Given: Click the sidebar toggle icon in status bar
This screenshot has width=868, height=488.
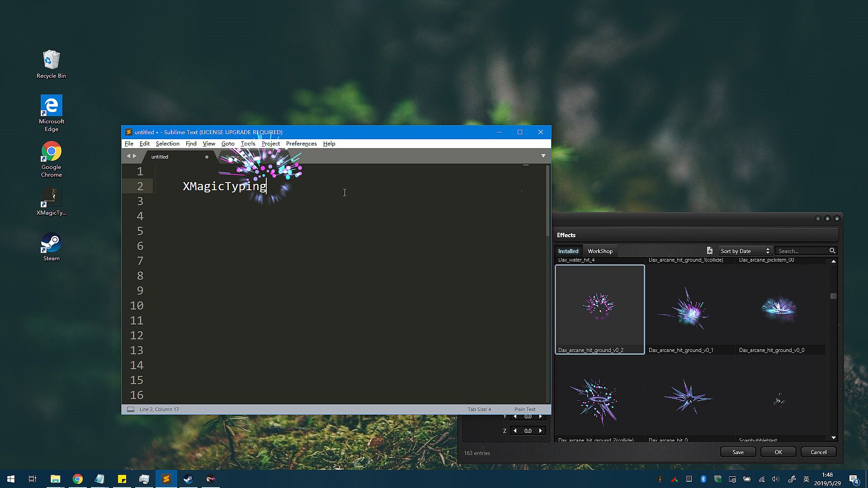Looking at the screenshot, I should tap(131, 409).
